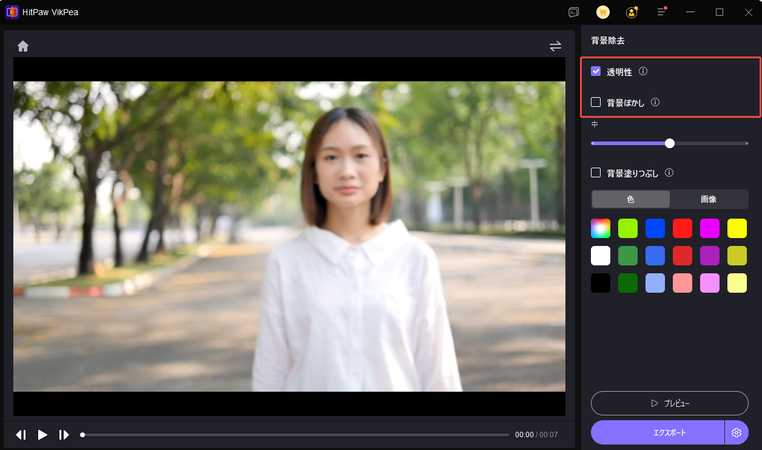Uncheck the 透明性 checkbox

[596, 72]
